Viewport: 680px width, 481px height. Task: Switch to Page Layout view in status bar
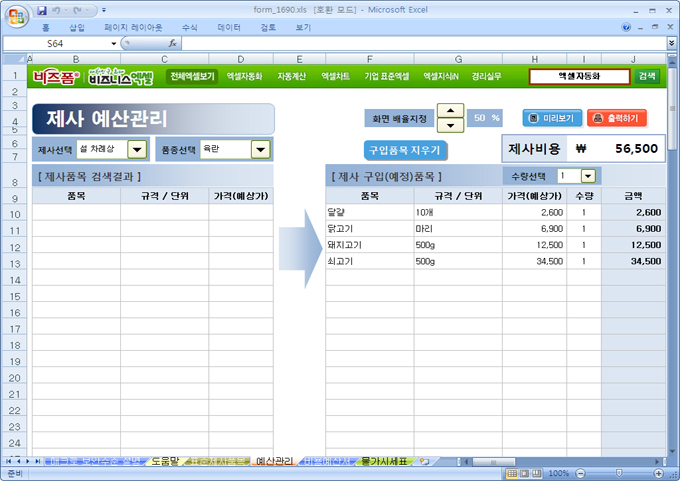pyautogui.click(x=524, y=473)
